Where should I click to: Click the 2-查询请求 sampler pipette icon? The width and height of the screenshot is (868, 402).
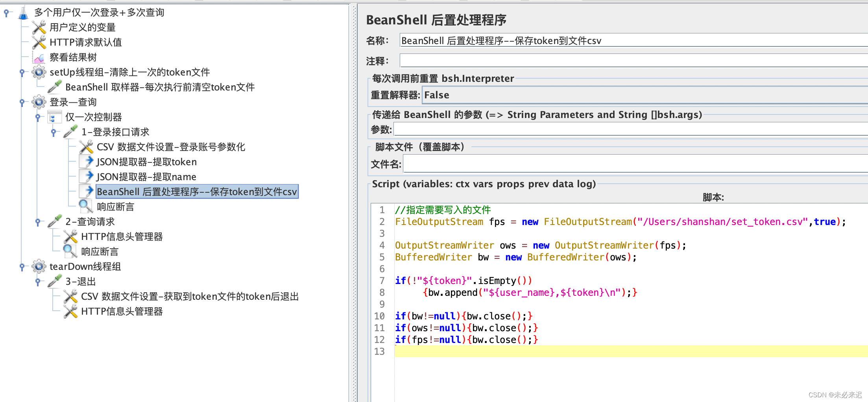(x=55, y=221)
